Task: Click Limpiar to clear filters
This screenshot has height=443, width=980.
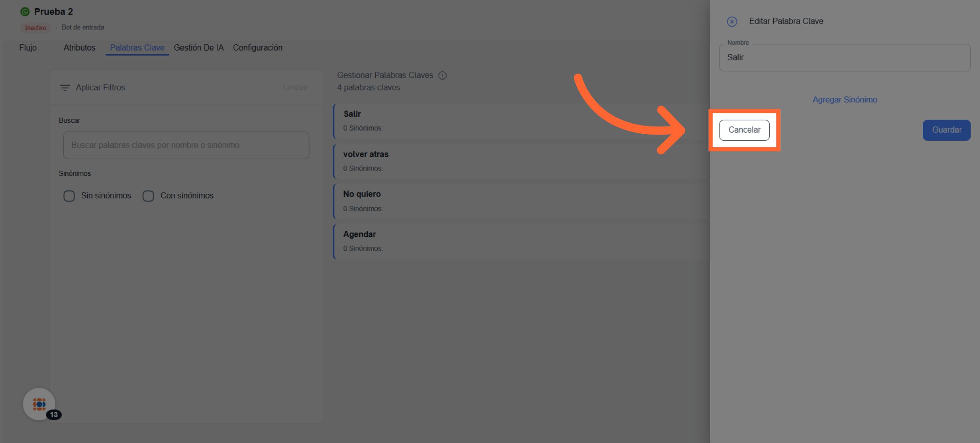Action: click(295, 88)
